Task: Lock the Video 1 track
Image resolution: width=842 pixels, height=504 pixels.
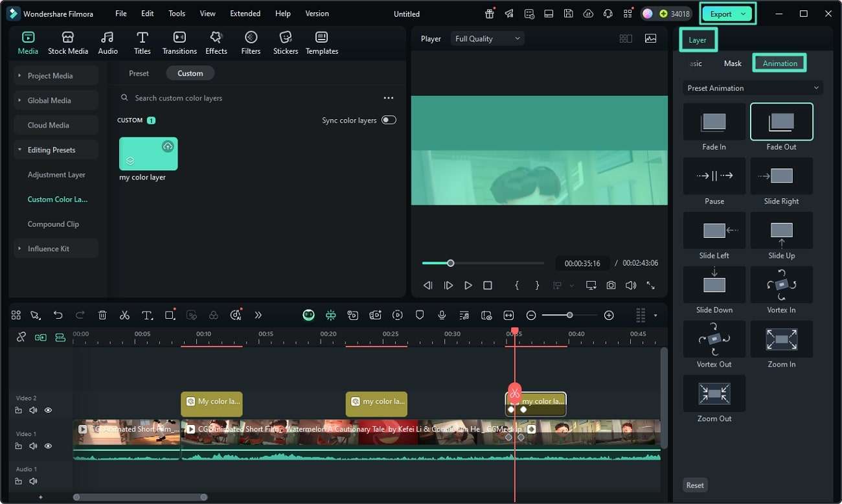Action: point(19,446)
